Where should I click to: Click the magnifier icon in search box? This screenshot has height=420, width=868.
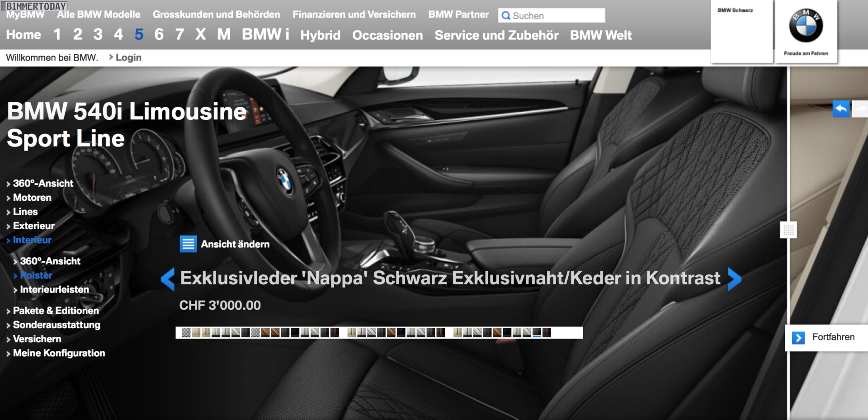(x=506, y=16)
